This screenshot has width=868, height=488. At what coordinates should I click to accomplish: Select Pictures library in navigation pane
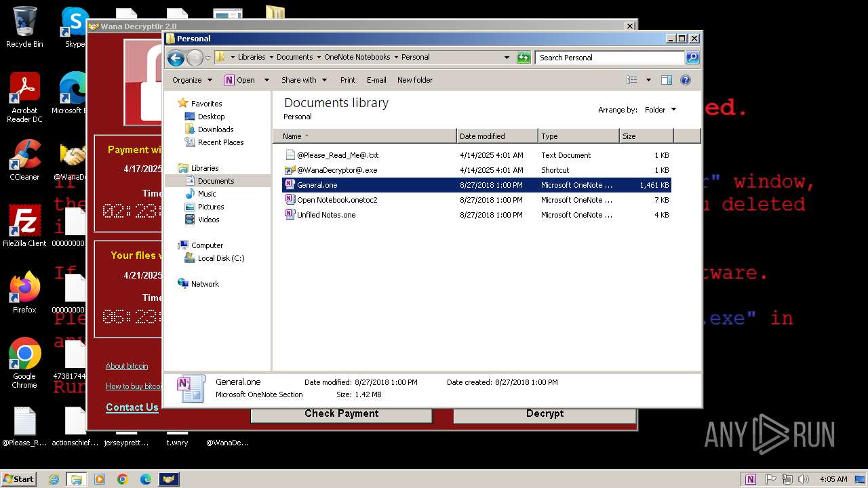click(211, 207)
